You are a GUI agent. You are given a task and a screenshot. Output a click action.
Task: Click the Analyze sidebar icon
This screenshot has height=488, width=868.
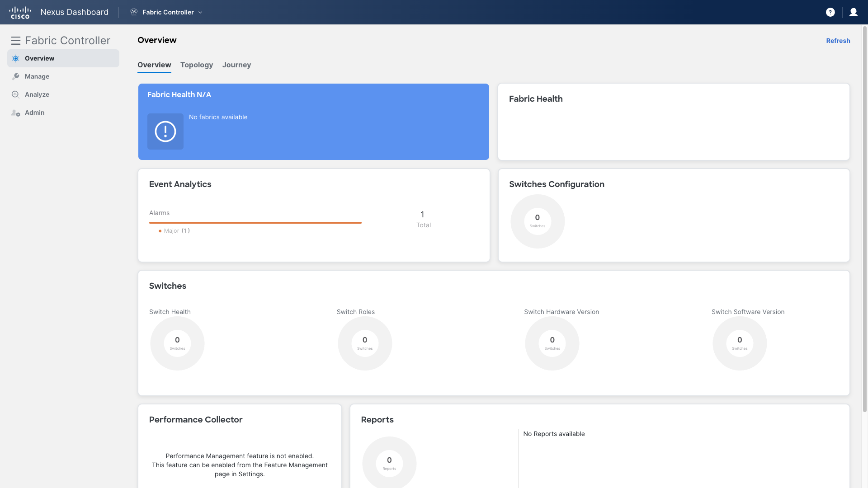[16, 94]
